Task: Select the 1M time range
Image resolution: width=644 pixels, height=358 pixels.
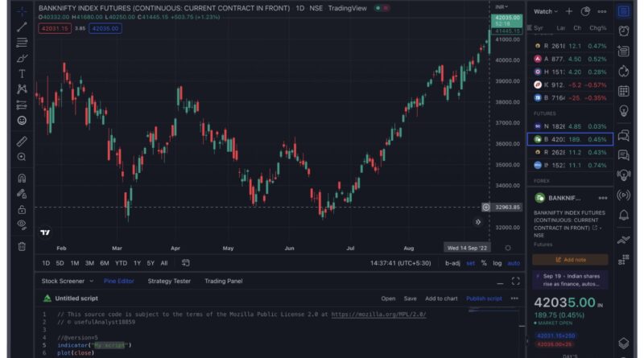Action: 75,263
